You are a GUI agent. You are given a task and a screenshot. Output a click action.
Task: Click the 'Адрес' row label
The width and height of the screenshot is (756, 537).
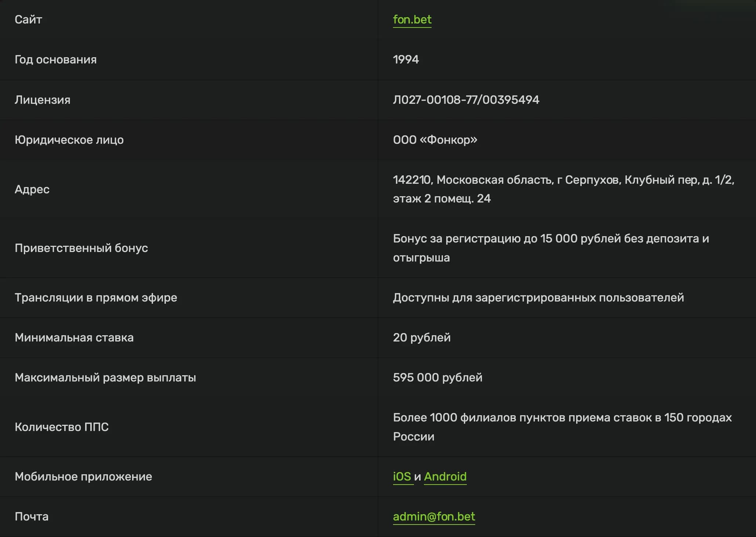coord(32,189)
